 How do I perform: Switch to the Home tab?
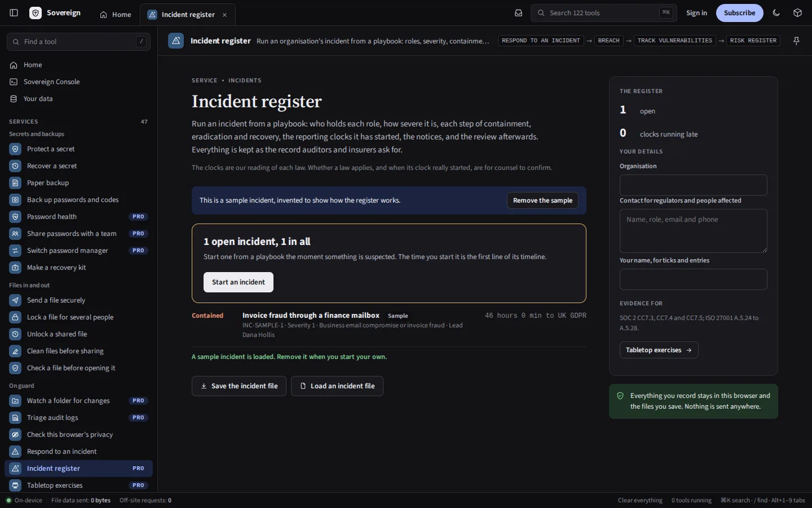tap(116, 15)
